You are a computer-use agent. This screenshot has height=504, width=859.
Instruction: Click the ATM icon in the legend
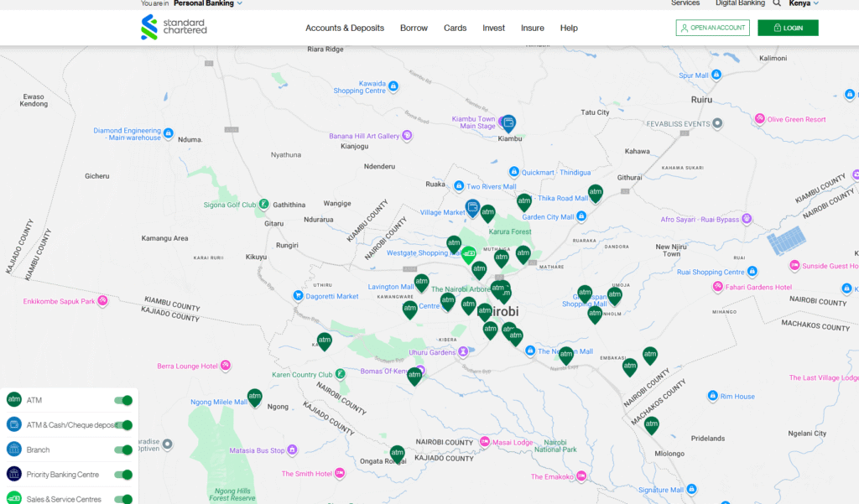pos(13,400)
